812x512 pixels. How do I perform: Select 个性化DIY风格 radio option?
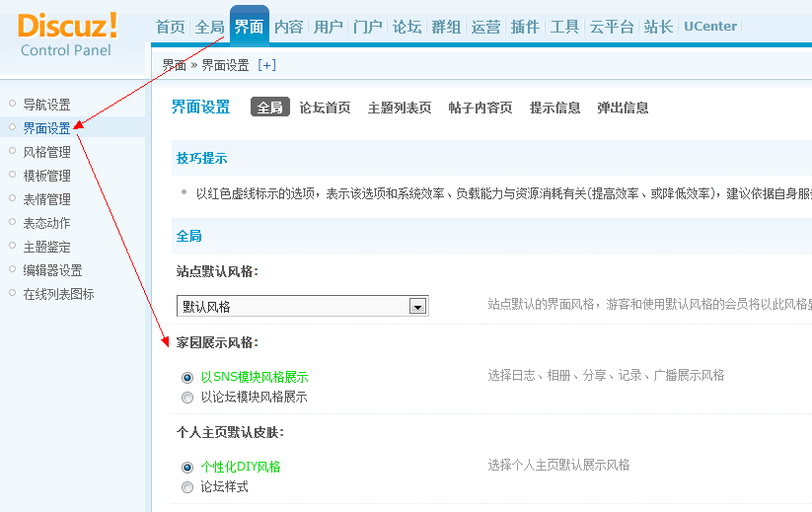coord(186,468)
